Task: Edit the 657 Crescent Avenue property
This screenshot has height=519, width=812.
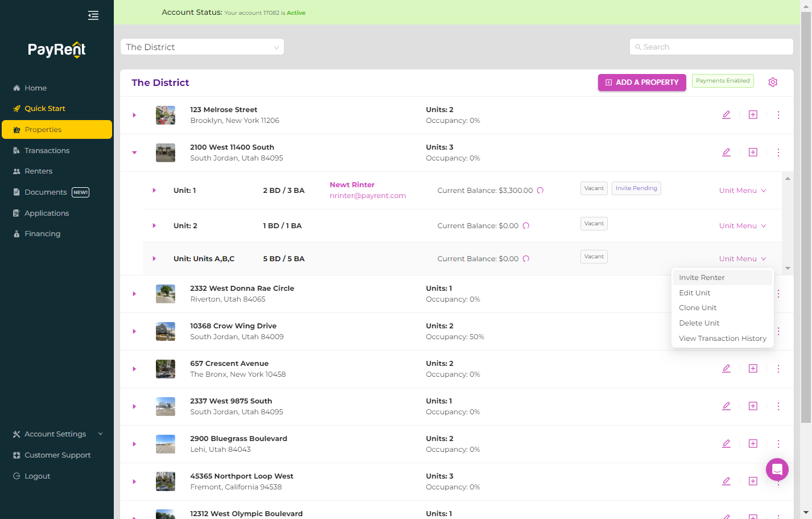Action: pyautogui.click(x=726, y=369)
